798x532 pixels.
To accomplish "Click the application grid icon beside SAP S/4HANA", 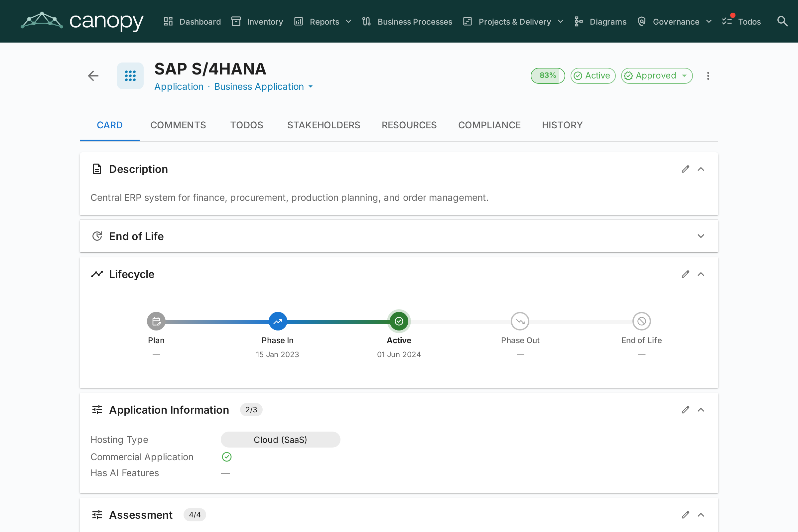I will click(130, 76).
